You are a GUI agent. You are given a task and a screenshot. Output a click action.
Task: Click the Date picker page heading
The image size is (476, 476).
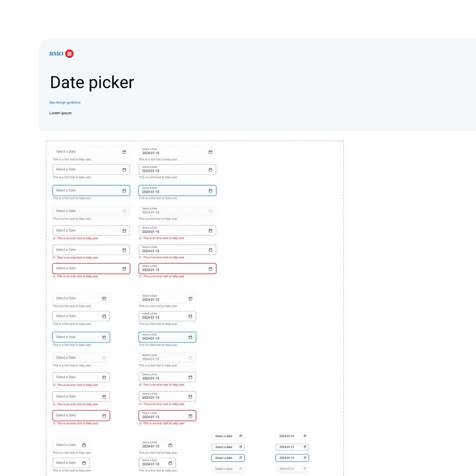(x=92, y=82)
